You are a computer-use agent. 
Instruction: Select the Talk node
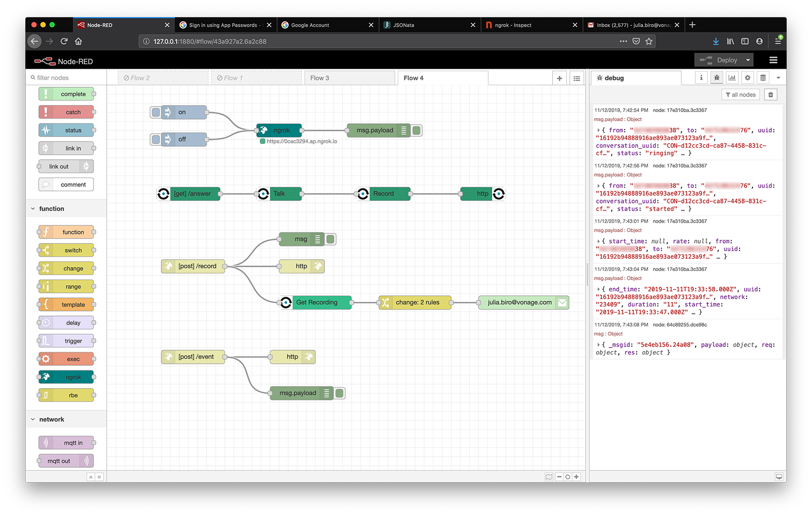pyautogui.click(x=279, y=194)
